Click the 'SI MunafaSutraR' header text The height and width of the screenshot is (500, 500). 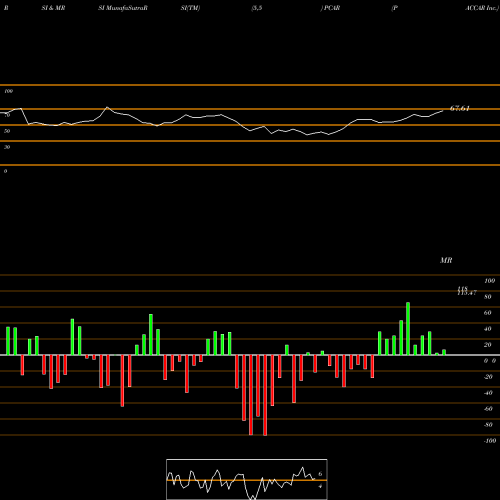(x=123, y=8)
